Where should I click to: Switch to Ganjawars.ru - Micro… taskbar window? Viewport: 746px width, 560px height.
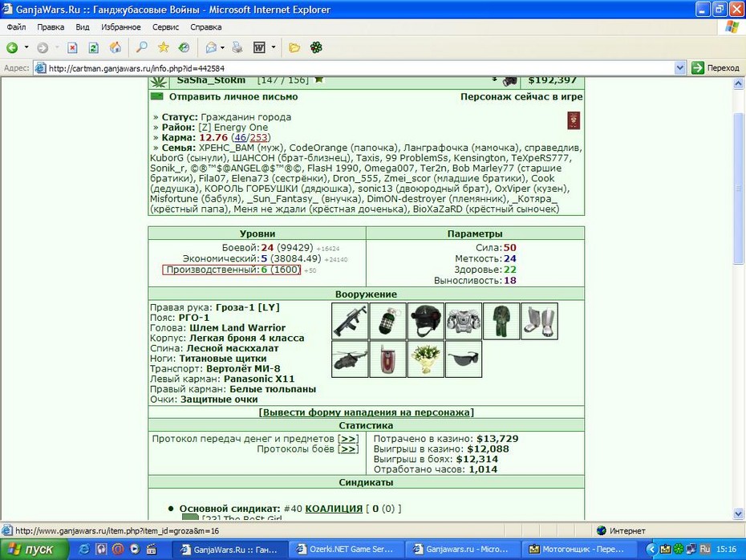(x=463, y=549)
